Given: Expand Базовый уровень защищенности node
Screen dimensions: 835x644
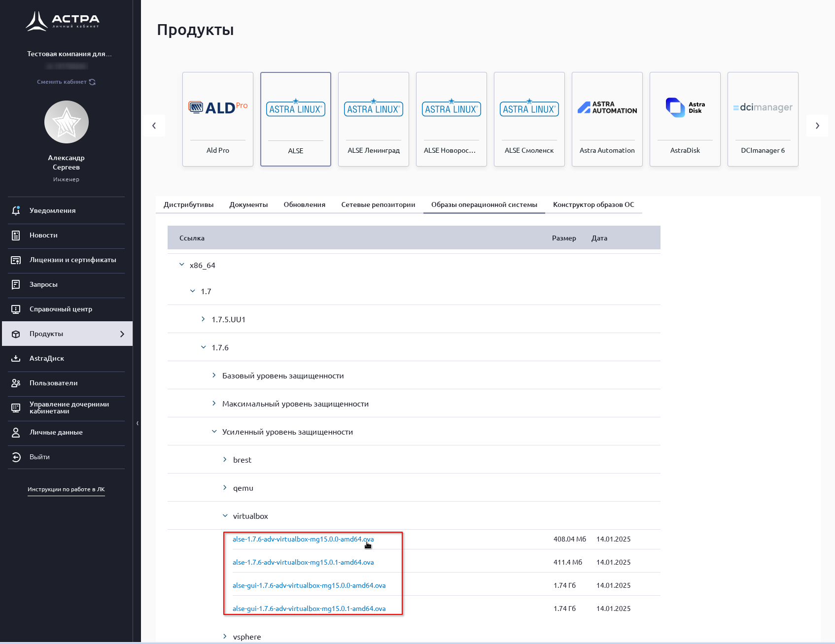Looking at the screenshot, I should point(214,375).
